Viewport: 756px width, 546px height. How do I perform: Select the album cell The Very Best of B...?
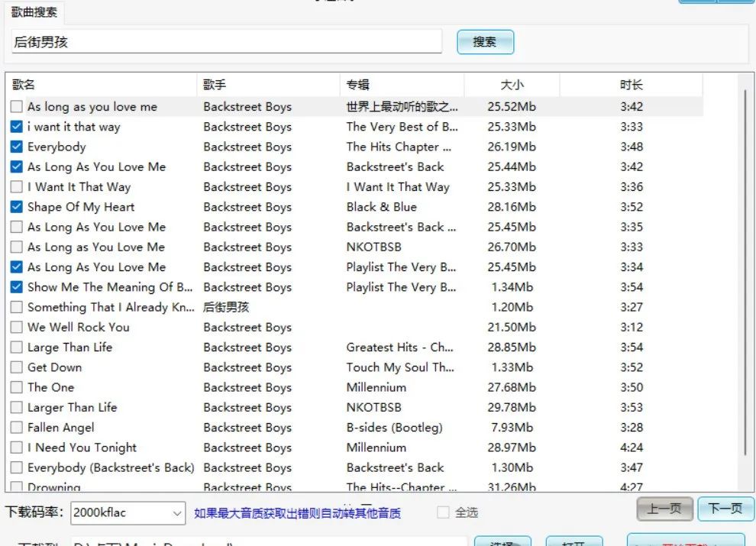402,127
